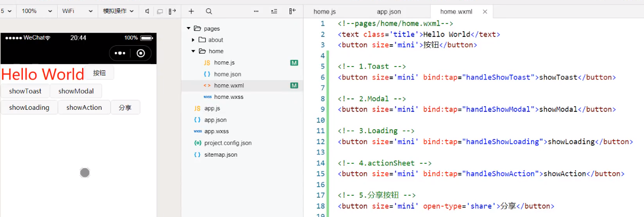Click the dock simulator panel icon
This screenshot has width=644, height=217.
(x=173, y=11)
